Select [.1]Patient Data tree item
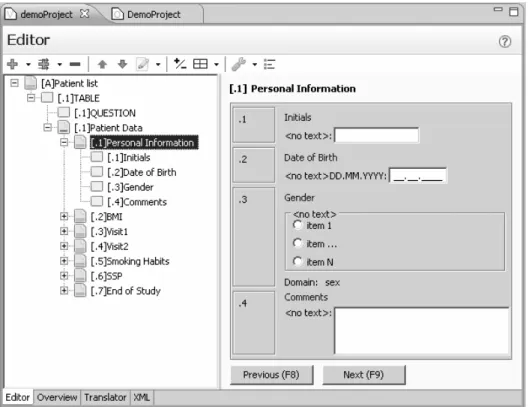This screenshot has height=407, width=529. point(108,128)
